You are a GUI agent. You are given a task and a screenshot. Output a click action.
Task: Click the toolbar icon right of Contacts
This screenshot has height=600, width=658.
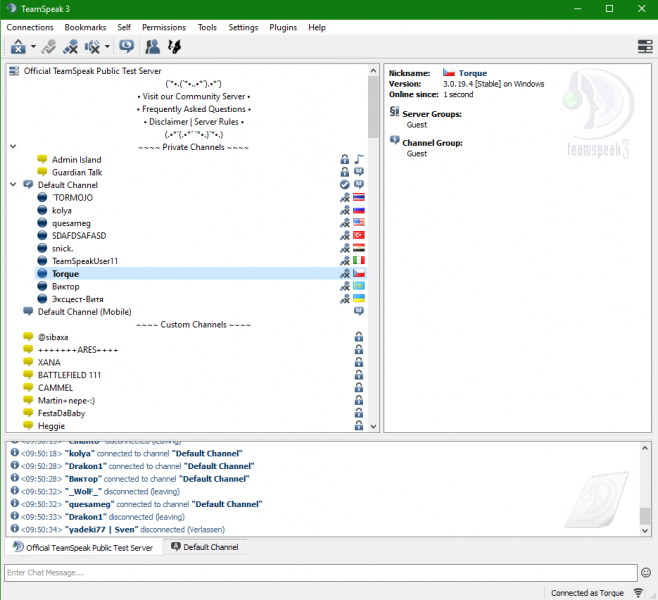coord(175,46)
